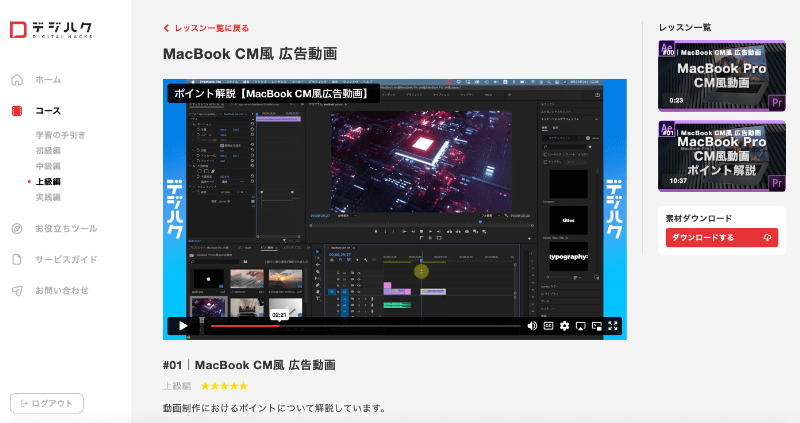The width and height of the screenshot is (800, 423).
Task: Go to ホーム in sidebar
Action: coord(48,80)
